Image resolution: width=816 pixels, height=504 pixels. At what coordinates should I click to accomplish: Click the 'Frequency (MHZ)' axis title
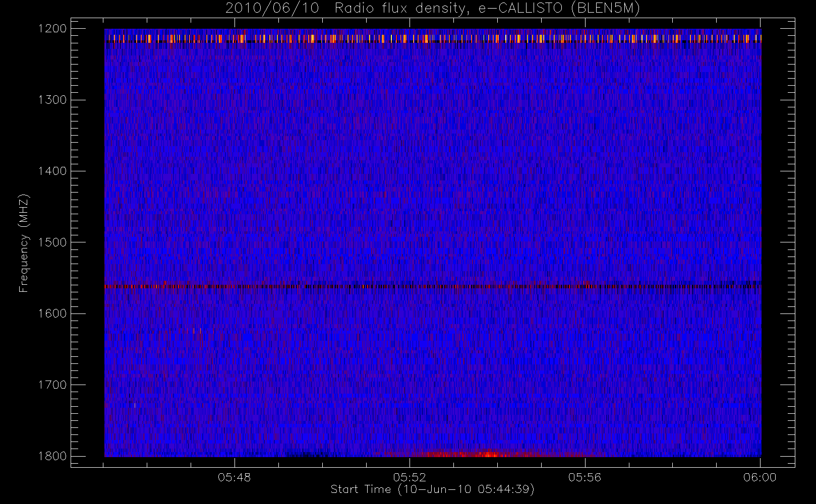click(x=23, y=243)
